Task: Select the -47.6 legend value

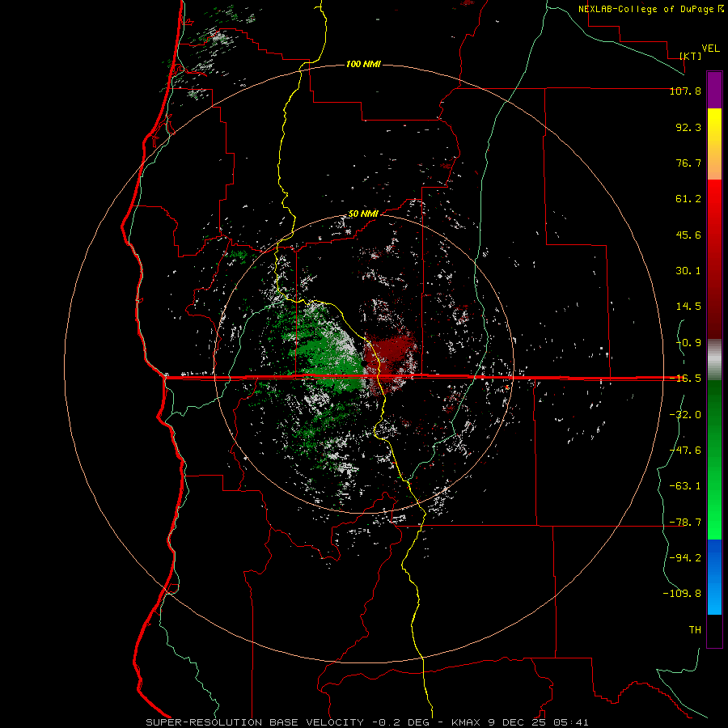Action: 685,451
